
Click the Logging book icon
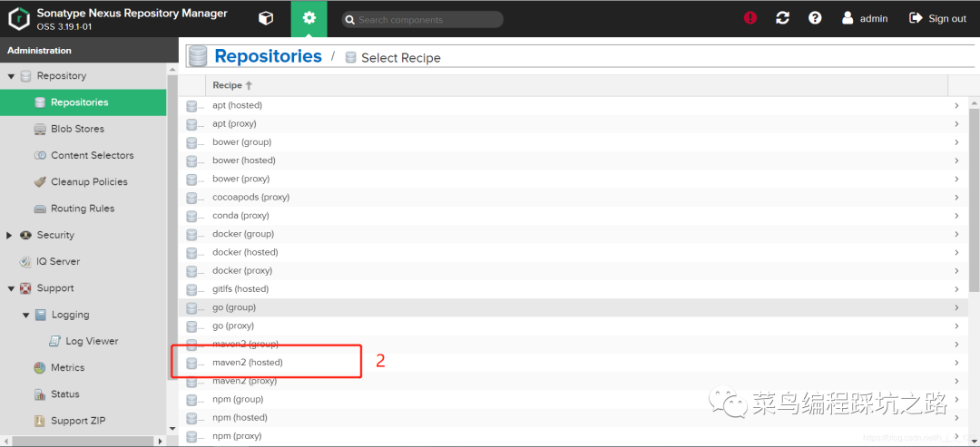pyautogui.click(x=41, y=315)
